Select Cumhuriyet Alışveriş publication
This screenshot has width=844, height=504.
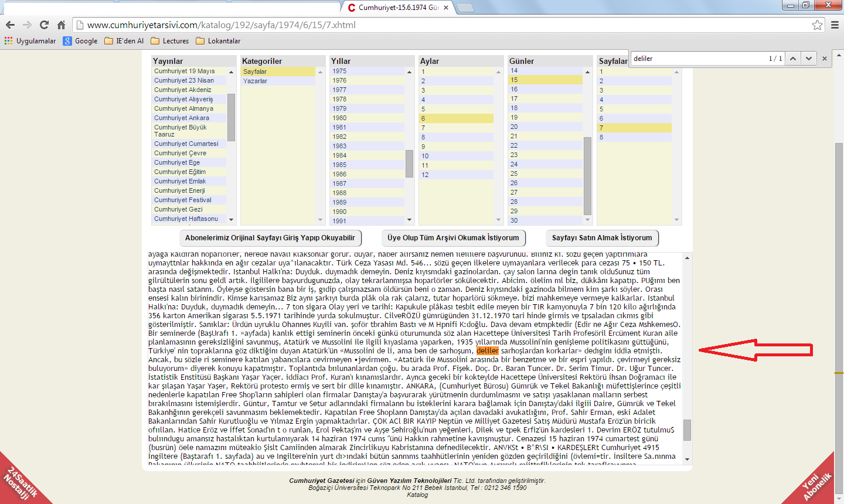pyautogui.click(x=189, y=99)
